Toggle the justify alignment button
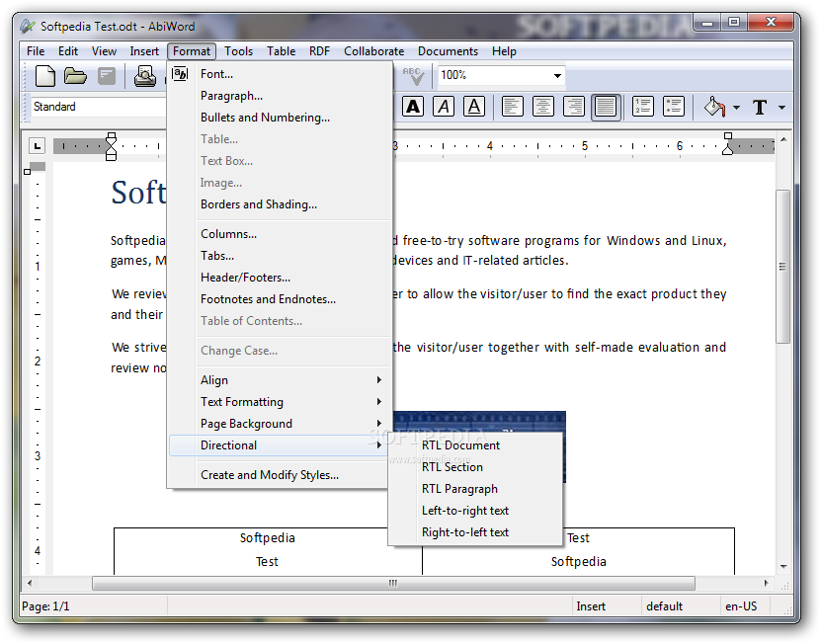Viewport: 821px width, 644px height. [606, 108]
